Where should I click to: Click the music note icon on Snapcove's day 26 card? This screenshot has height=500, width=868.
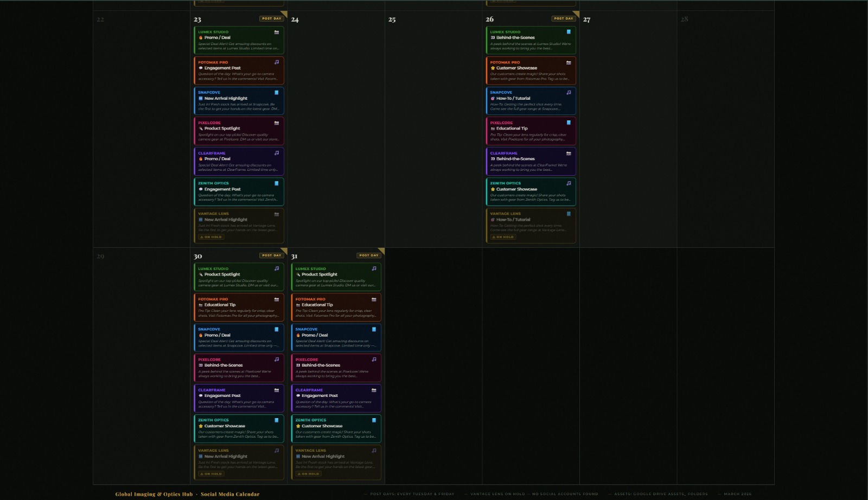tap(569, 93)
